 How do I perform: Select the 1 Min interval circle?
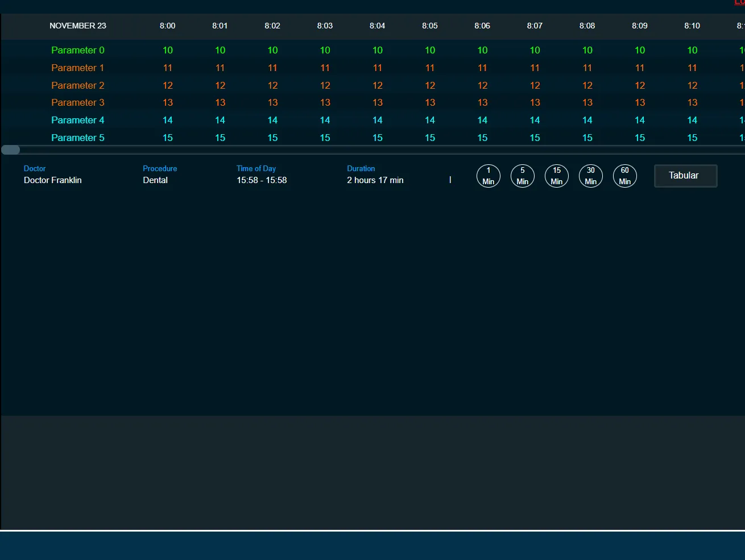coord(488,176)
